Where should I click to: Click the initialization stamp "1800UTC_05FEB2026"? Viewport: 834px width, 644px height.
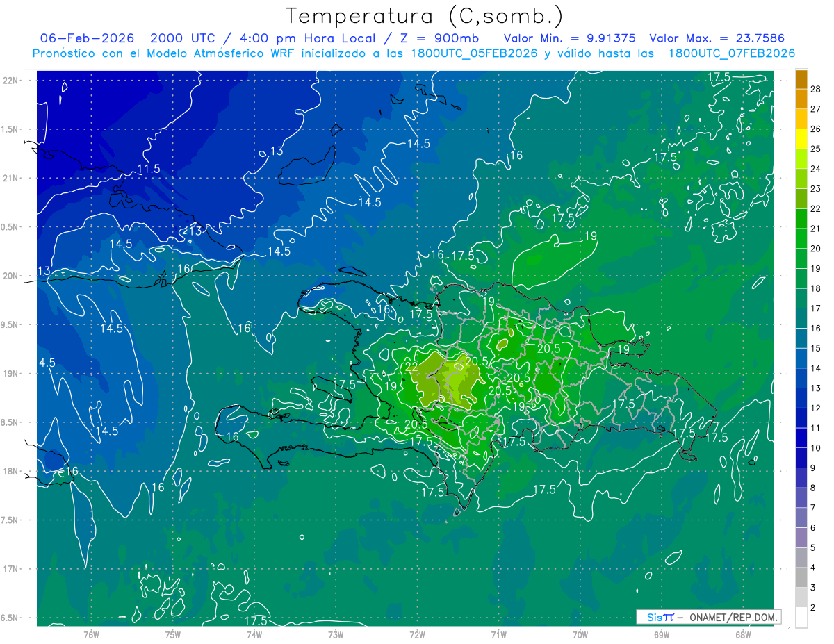coord(474,53)
